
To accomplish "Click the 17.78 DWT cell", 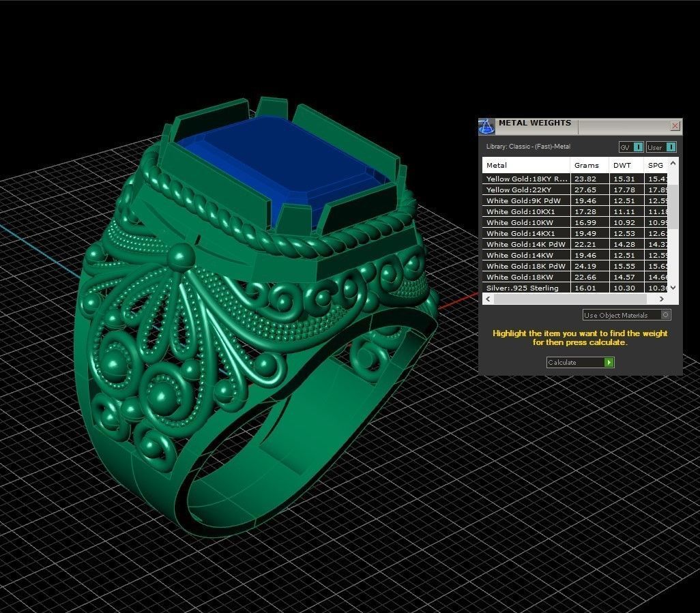I will (626, 190).
